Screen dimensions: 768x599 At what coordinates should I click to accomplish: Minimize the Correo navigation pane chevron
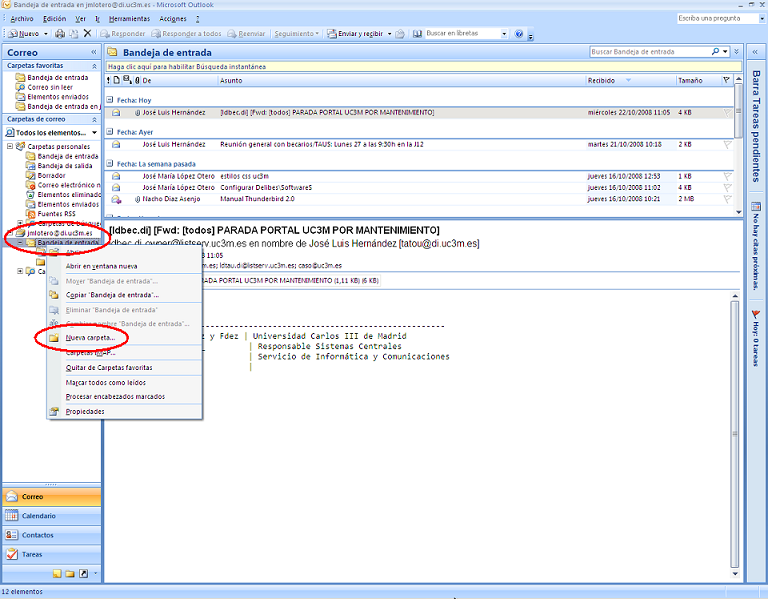94,52
